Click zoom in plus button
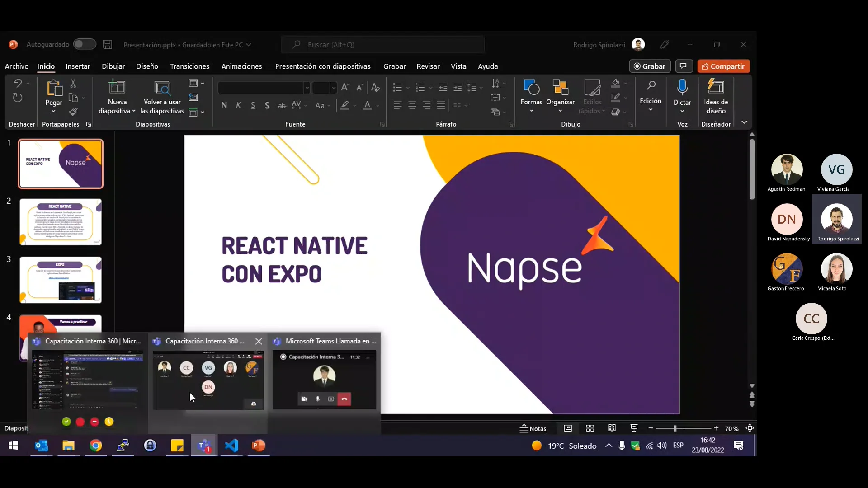 (716, 428)
